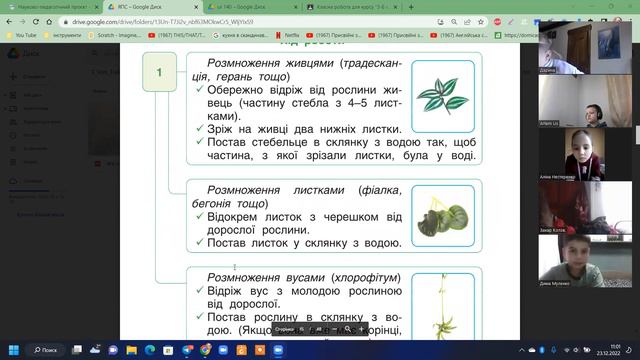Open the red adblock extension icon
This screenshot has width=640, height=360.
497,22
